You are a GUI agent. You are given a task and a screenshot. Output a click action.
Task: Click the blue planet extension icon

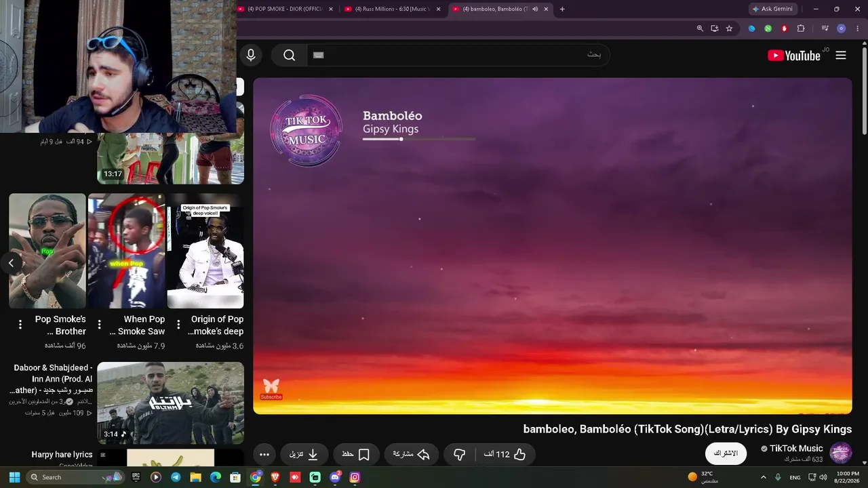751,28
